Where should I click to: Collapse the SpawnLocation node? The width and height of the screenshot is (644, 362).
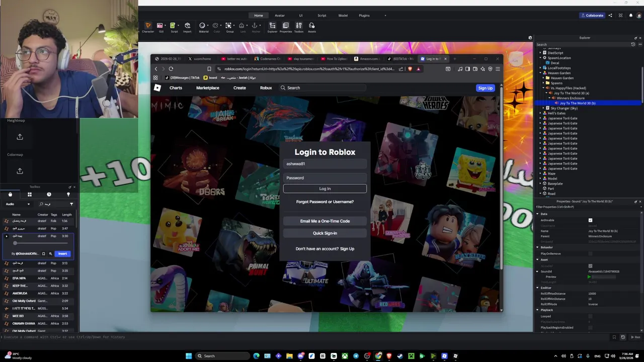pyautogui.click(x=540, y=58)
